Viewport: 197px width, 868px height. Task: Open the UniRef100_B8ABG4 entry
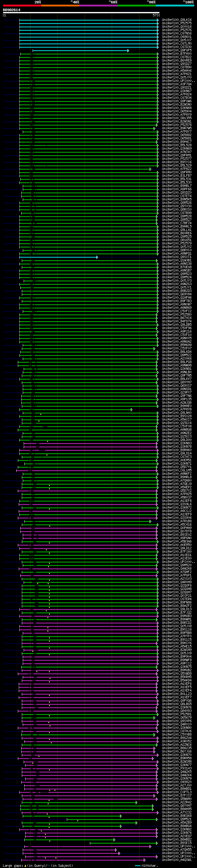(x=176, y=826)
